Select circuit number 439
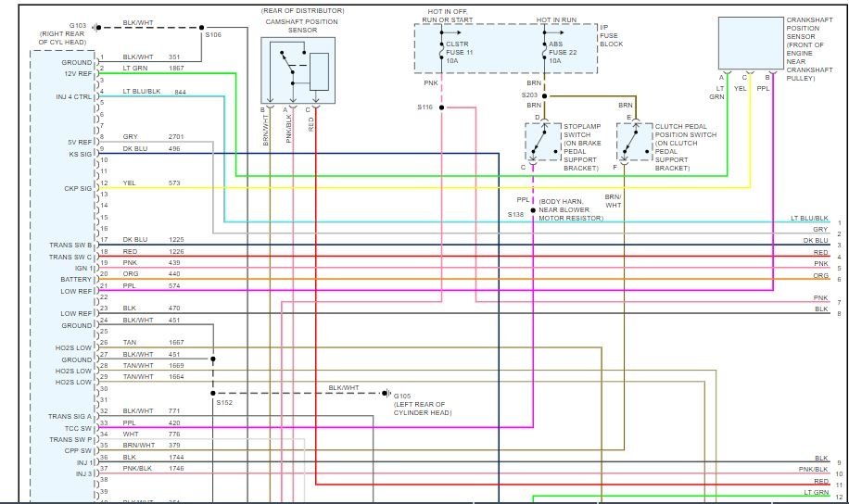This screenshot has height=504, width=849. coord(174,262)
